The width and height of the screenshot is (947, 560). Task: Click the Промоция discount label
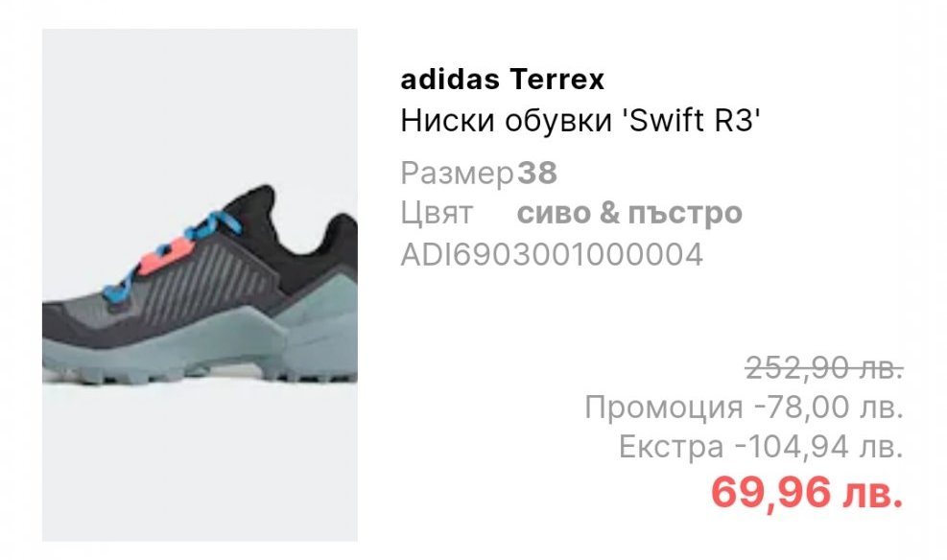(663, 408)
